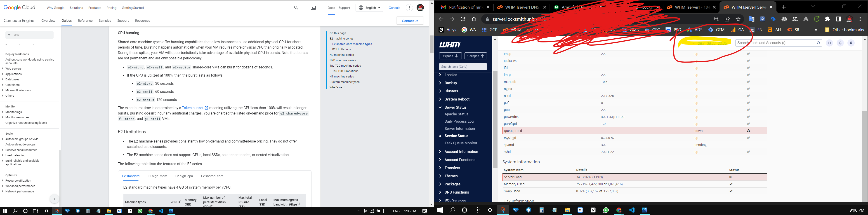Screen dimensions: 868x215
Task: Collapse the Server Status section in WHM
Action: tap(455, 107)
